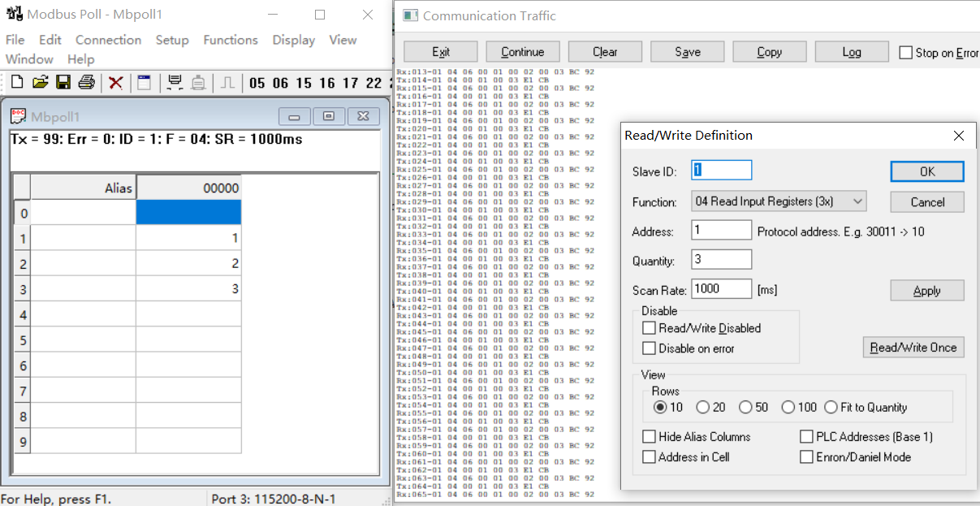The height and width of the screenshot is (506, 980).
Task: Click the 06 function toolbar button
Action: pyautogui.click(x=280, y=83)
